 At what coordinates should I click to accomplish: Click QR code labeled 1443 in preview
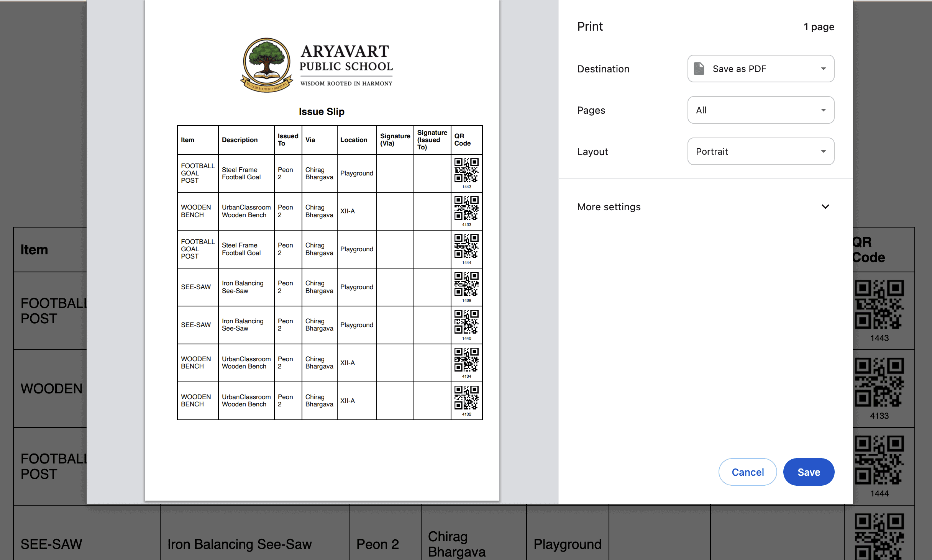point(466,170)
